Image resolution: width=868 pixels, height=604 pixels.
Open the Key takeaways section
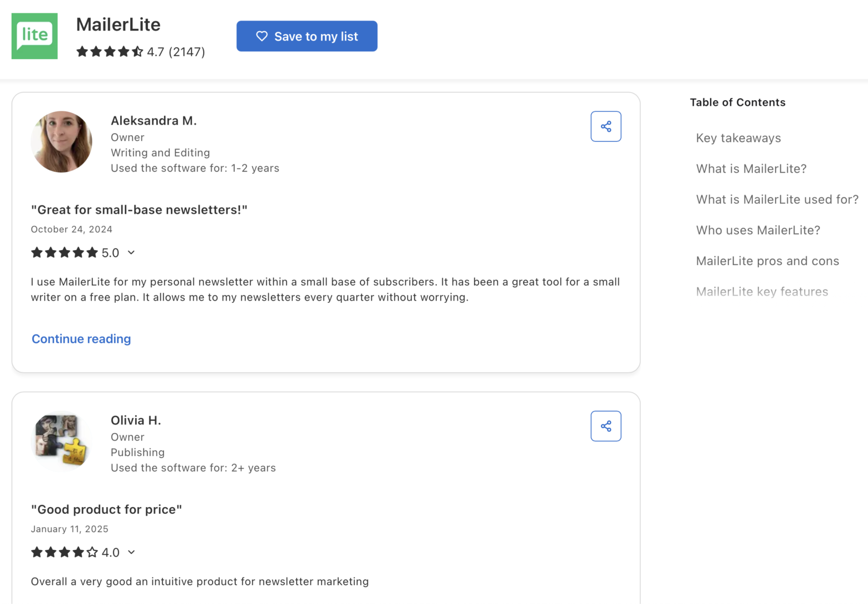[x=738, y=138]
